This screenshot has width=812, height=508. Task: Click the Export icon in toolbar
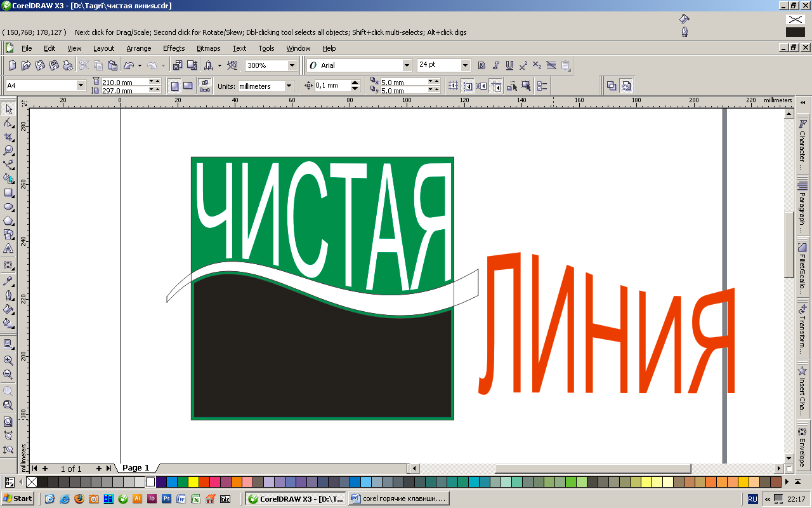(192, 65)
